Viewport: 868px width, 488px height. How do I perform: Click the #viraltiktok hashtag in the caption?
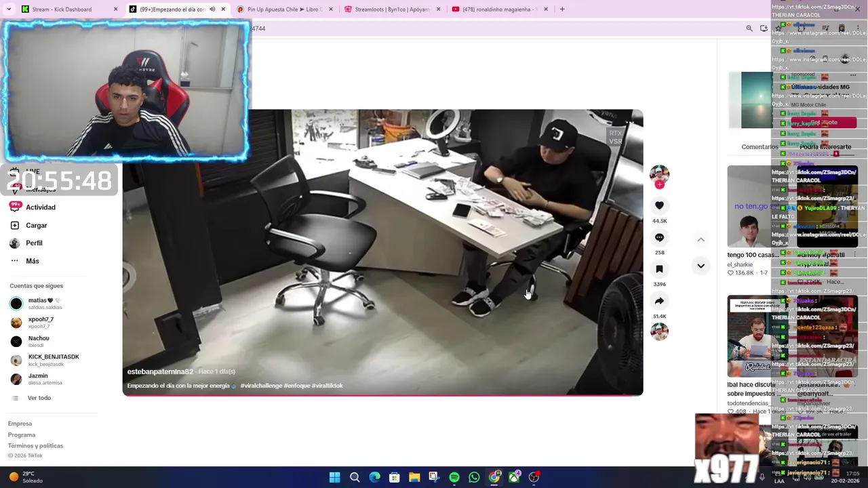click(328, 386)
